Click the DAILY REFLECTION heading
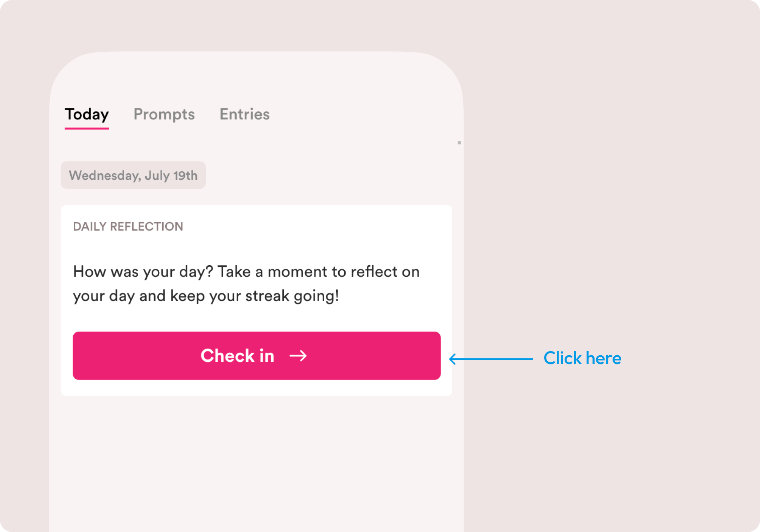The image size is (760, 532). click(128, 226)
